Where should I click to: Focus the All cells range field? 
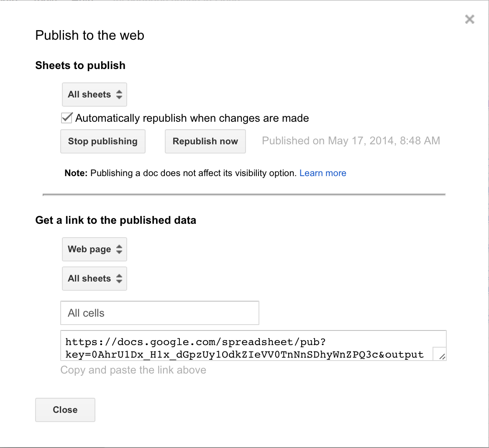[159, 313]
